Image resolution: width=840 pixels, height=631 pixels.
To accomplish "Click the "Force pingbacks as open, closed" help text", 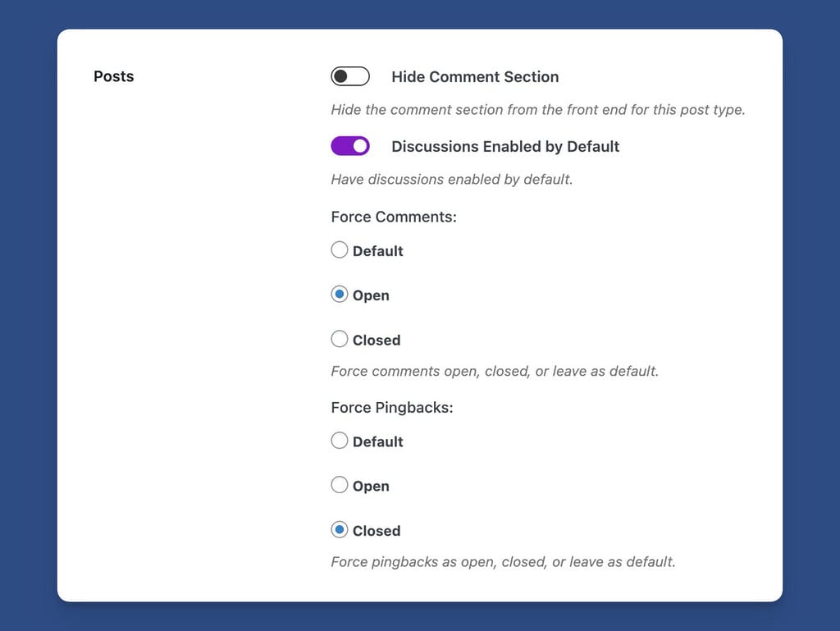I will pos(503,562).
